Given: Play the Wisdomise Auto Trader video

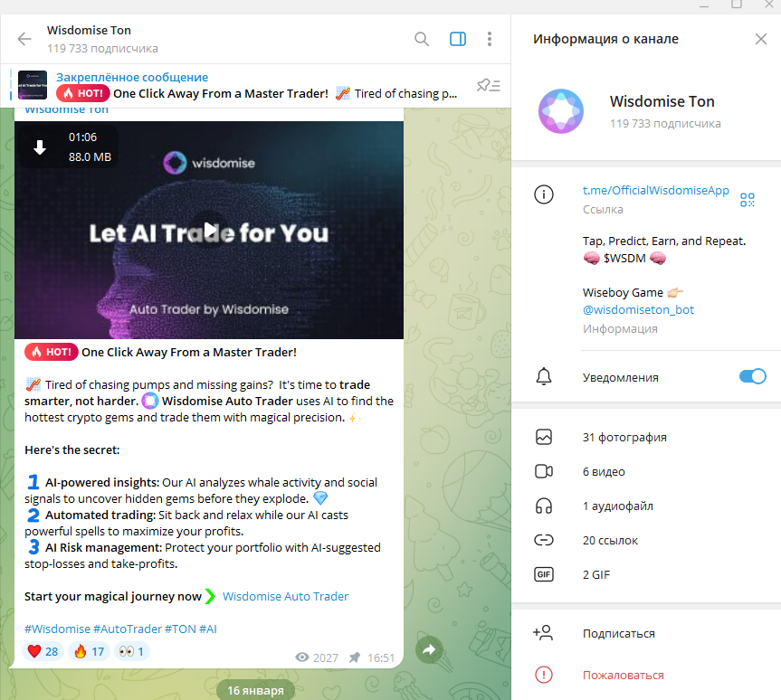Looking at the screenshot, I should click(x=210, y=231).
